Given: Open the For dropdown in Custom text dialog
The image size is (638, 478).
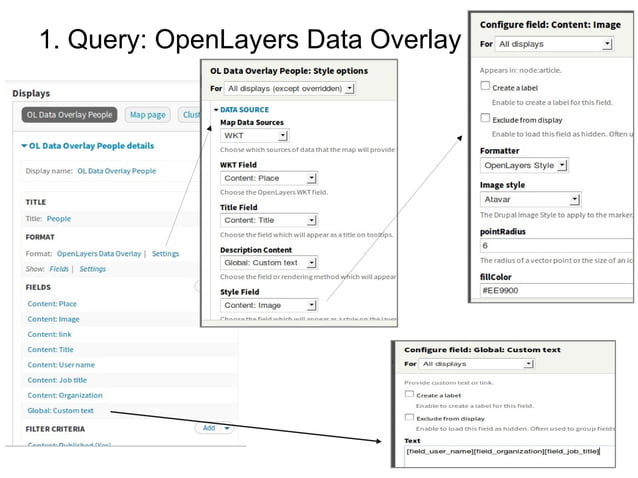Looking at the screenshot, I should click(x=477, y=364).
